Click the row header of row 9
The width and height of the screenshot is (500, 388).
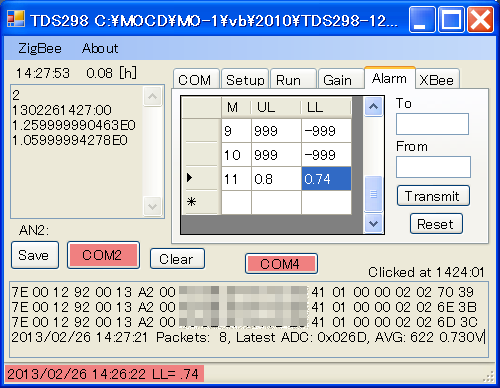201,131
